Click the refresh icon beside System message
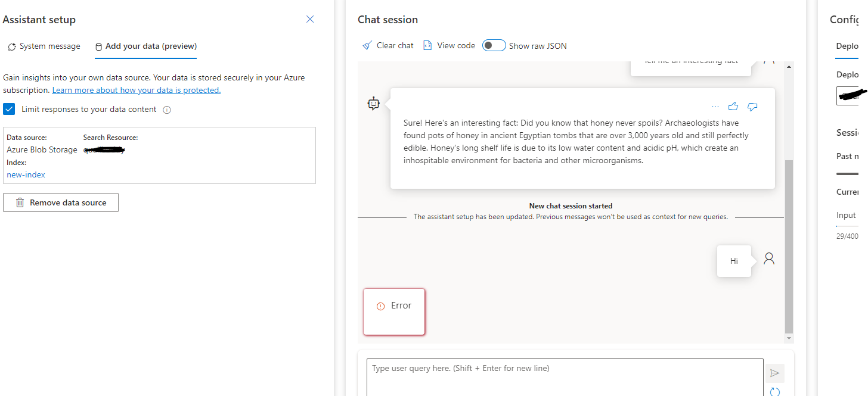The width and height of the screenshot is (868, 396). click(11, 46)
